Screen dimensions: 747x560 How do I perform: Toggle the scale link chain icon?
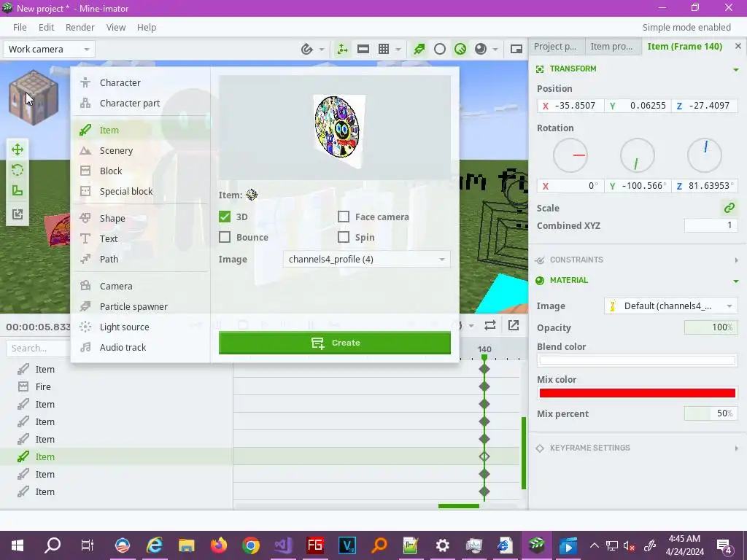[729, 208]
